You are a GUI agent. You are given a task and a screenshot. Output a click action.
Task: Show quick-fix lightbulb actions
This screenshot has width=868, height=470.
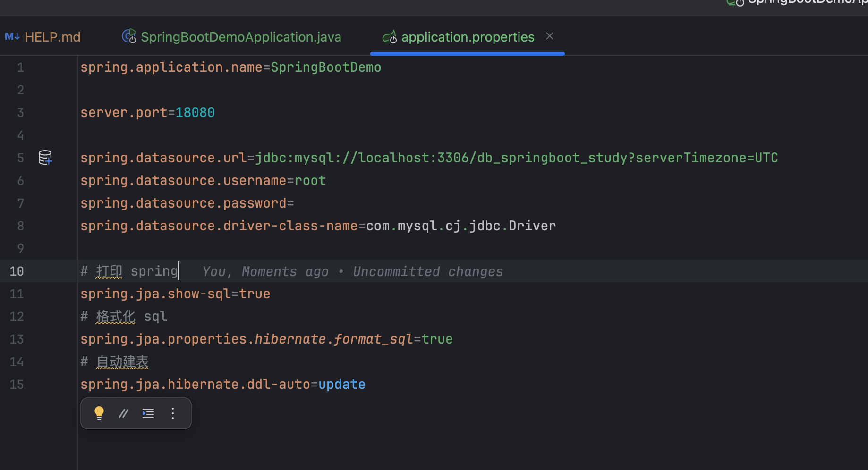(x=99, y=413)
